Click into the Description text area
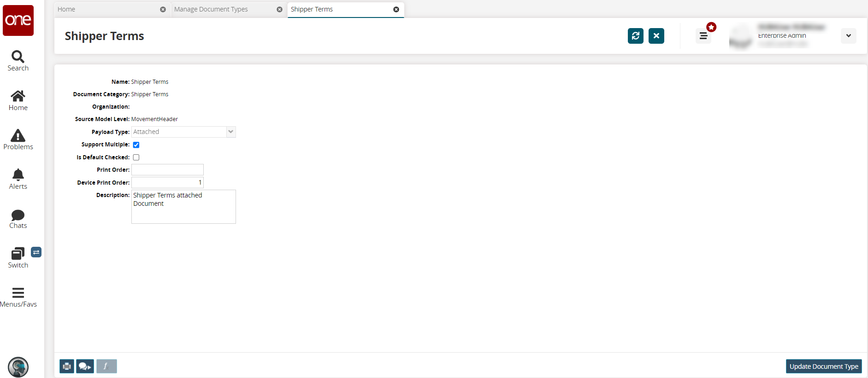This screenshot has width=868, height=378. (x=183, y=207)
